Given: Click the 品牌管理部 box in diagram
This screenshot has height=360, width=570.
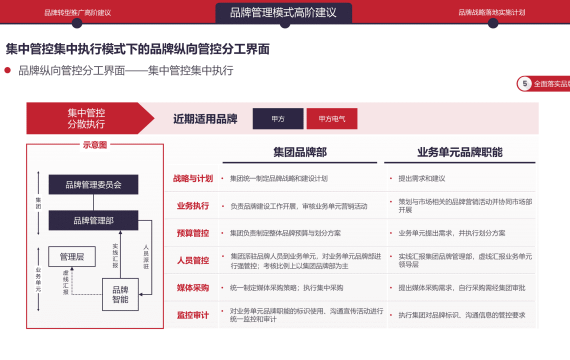Looking at the screenshot, I should (x=93, y=220).
